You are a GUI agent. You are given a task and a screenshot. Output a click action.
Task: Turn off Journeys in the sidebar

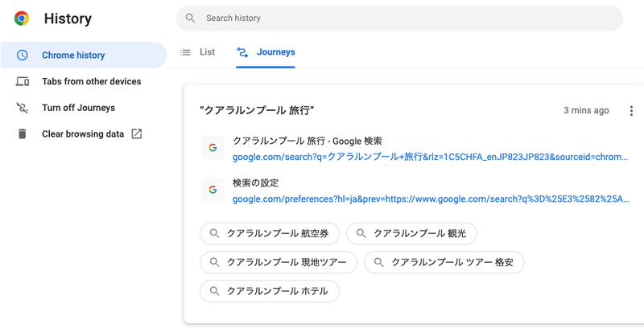click(78, 108)
